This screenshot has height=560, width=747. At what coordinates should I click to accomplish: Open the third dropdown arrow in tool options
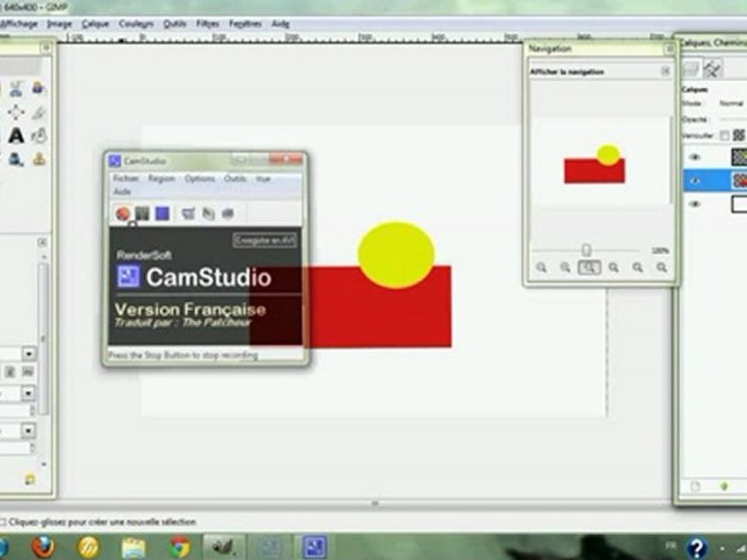pos(29,431)
